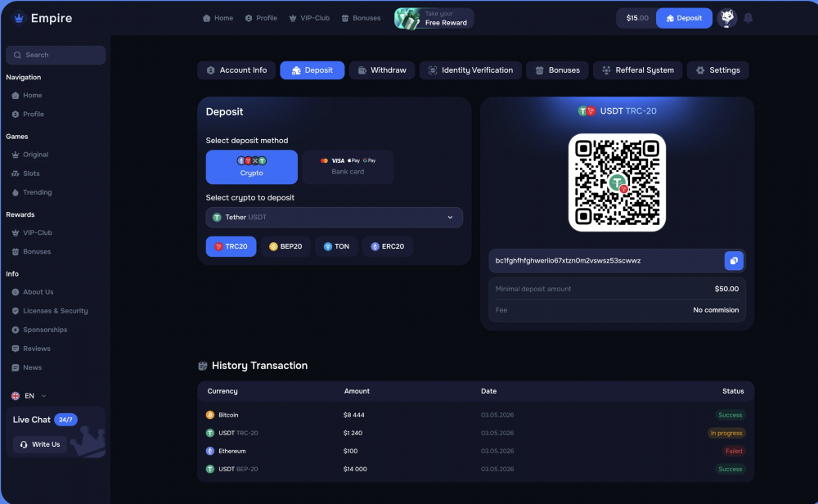
Task: Open the EN language selector
Action: pyautogui.click(x=29, y=396)
